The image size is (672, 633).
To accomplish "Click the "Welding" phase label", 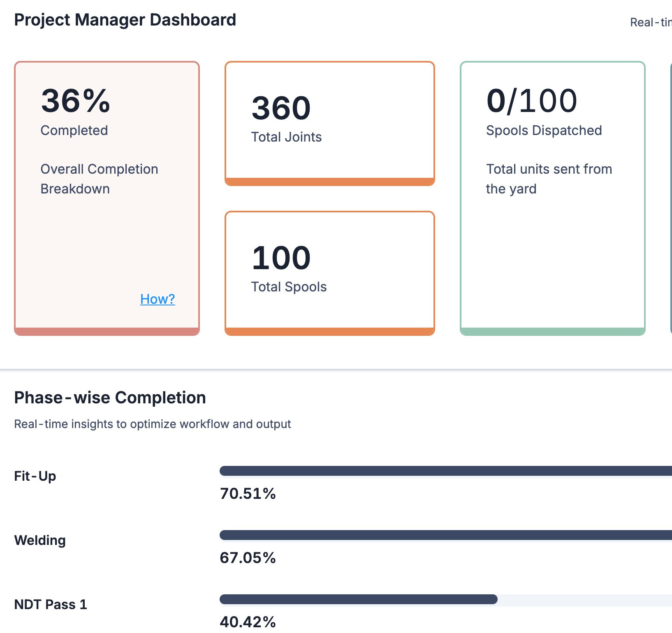I will (x=40, y=540).
